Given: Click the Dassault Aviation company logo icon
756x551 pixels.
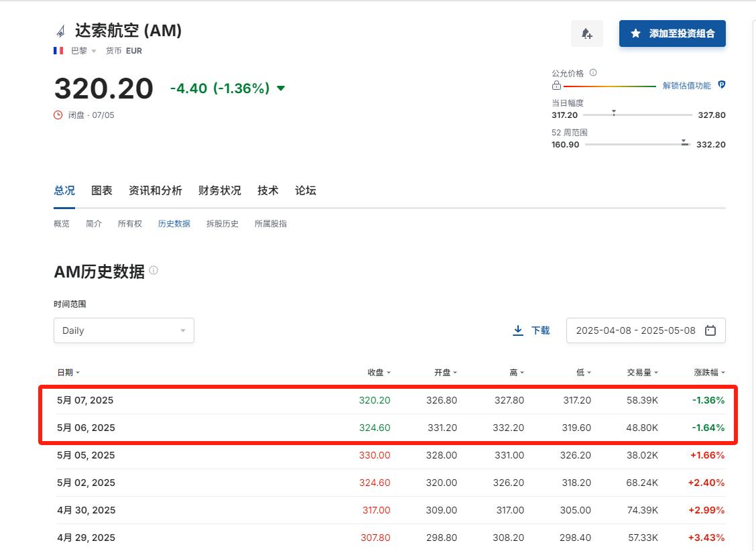Looking at the screenshot, I should coord(61,32).
